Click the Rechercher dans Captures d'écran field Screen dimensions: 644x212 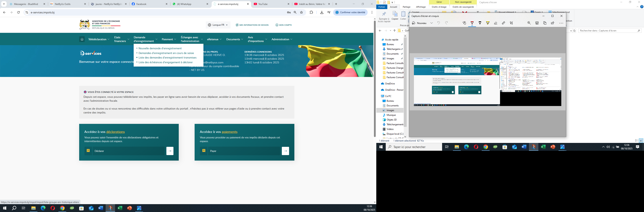coord(610,31)
